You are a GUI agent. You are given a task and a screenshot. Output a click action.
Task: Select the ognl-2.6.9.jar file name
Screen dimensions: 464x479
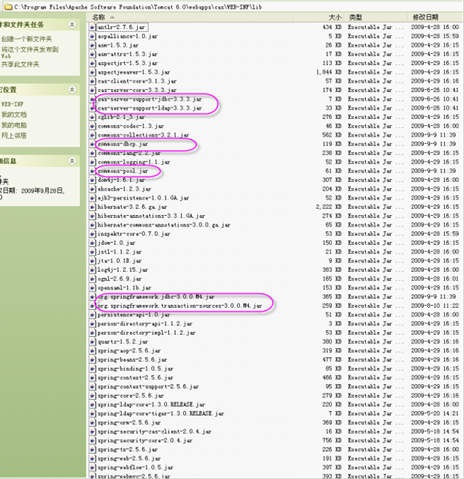pyautogui.click(x=120, y=279)
